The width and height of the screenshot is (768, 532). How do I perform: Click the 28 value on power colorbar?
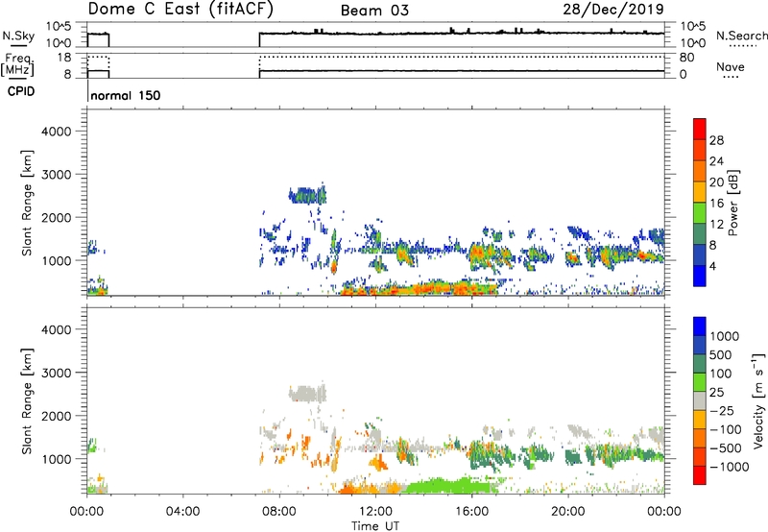[x=716, y=140]
